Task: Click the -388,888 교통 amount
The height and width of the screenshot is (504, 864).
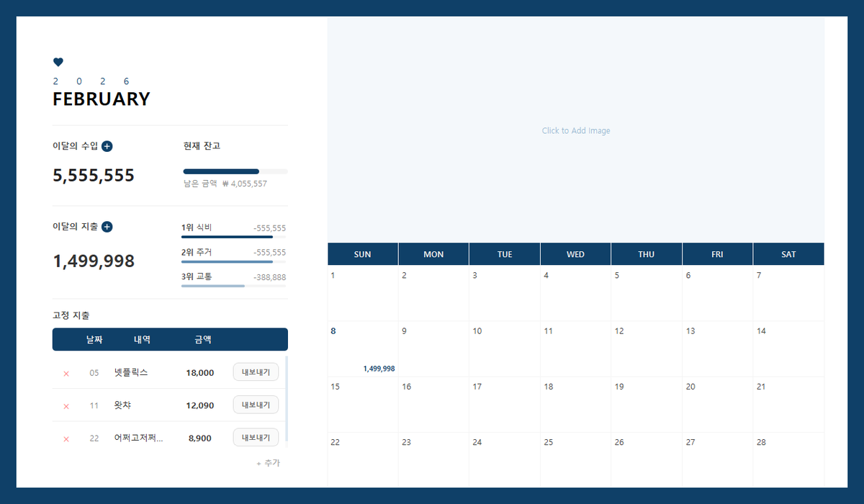Action: pos(269,277)
